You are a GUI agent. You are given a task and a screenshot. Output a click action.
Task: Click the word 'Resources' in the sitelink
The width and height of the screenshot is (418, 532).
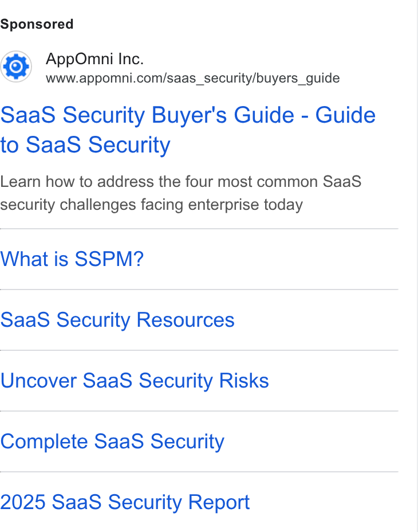point(186,320)
